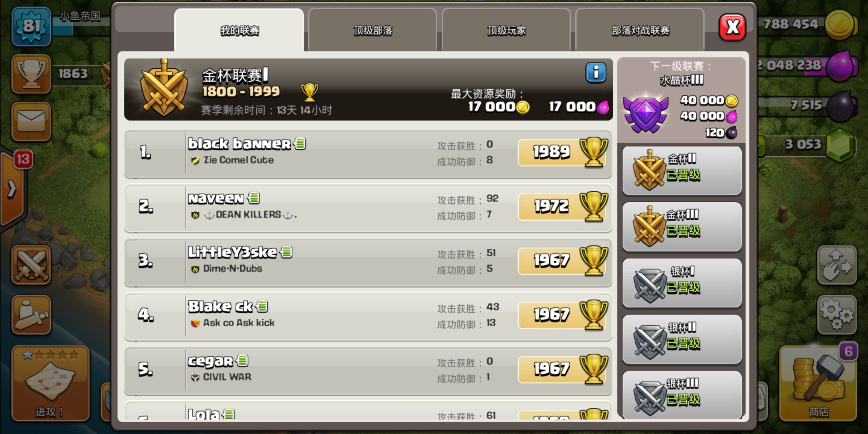
Task: Switch to the 顶级部落 tab
Action: pyautogui.click(x=373, y=30)
